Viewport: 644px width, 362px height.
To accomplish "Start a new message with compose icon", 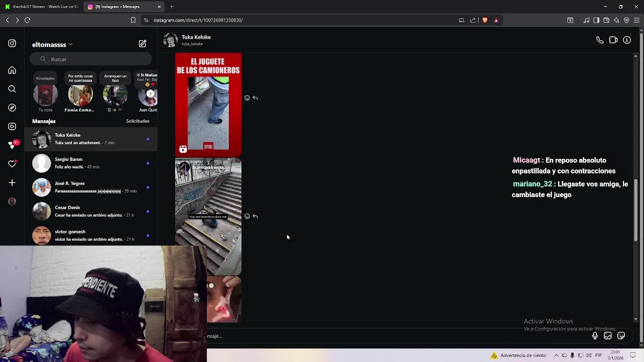I will [x=142, y=44].
